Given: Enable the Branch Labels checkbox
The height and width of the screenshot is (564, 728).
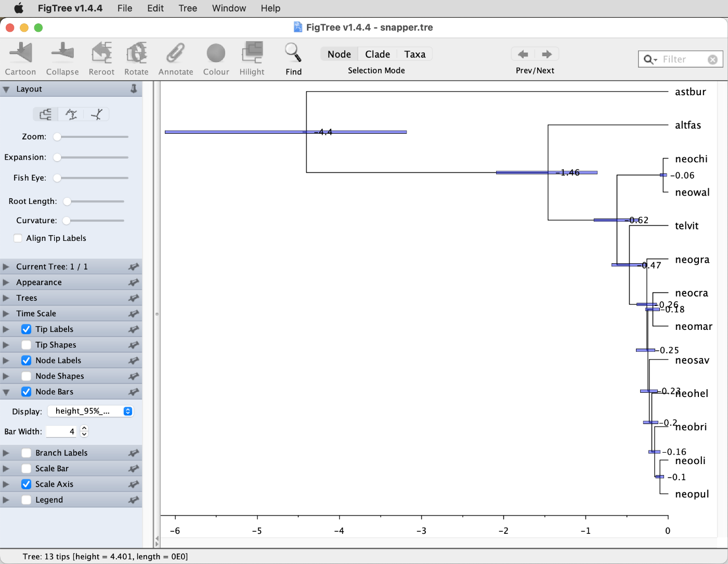Looking at the screenshot, I should 26,453.
